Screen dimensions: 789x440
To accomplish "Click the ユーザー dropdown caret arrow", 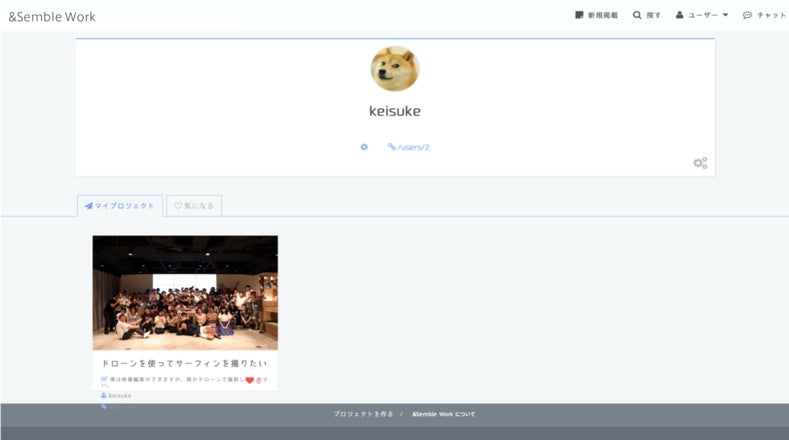I will point(725,16).
